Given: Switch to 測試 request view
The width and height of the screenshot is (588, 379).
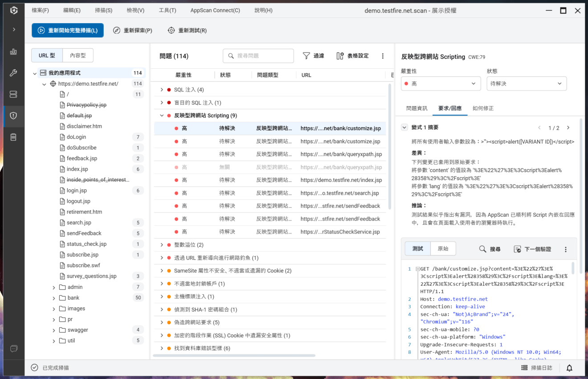Looking at the screenshot, I should [x=418, y=249].
